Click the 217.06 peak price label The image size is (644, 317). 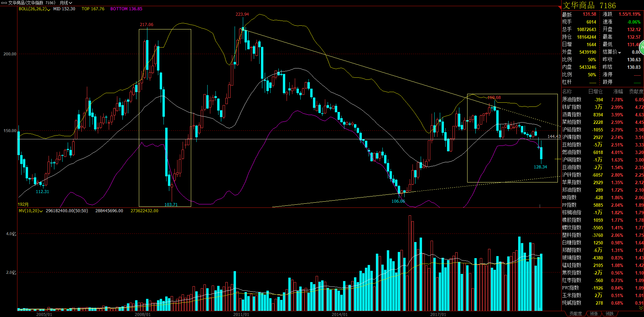pyautogui.click(x=146, y=25)
